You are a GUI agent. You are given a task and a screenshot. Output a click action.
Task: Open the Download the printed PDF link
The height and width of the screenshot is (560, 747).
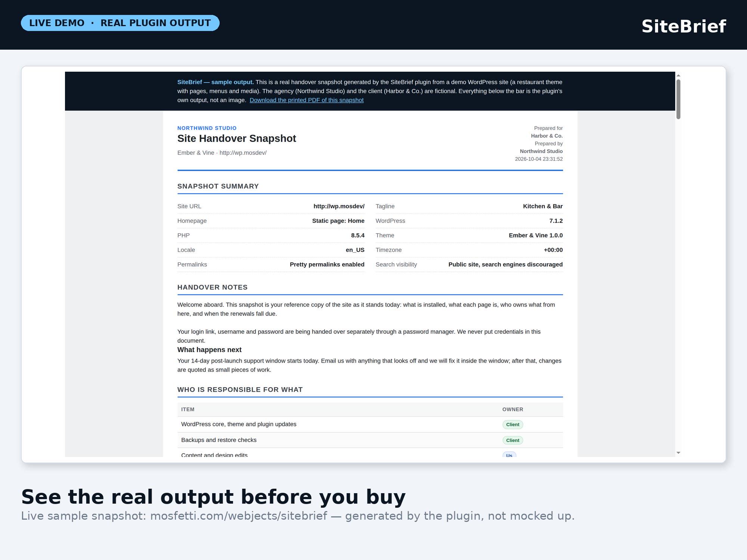[x=306, y=100]
